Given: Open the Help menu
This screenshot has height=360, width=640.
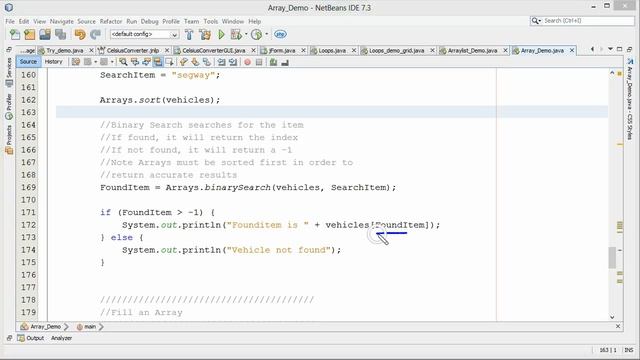Looking at the screenshot, I should [x=255, y=21].
